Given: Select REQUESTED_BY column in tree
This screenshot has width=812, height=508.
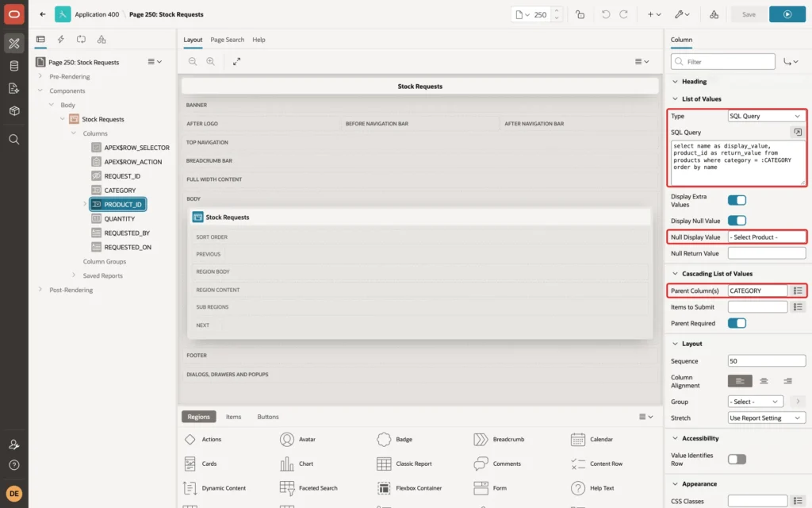Looking at the screenshot, I should pyautogui.click(x=127, y=233).
